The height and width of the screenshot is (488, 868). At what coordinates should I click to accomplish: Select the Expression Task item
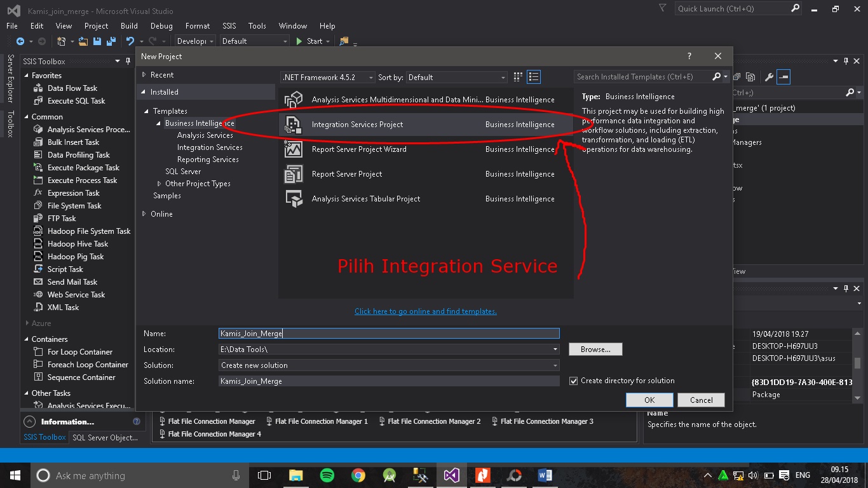point(73,193)
